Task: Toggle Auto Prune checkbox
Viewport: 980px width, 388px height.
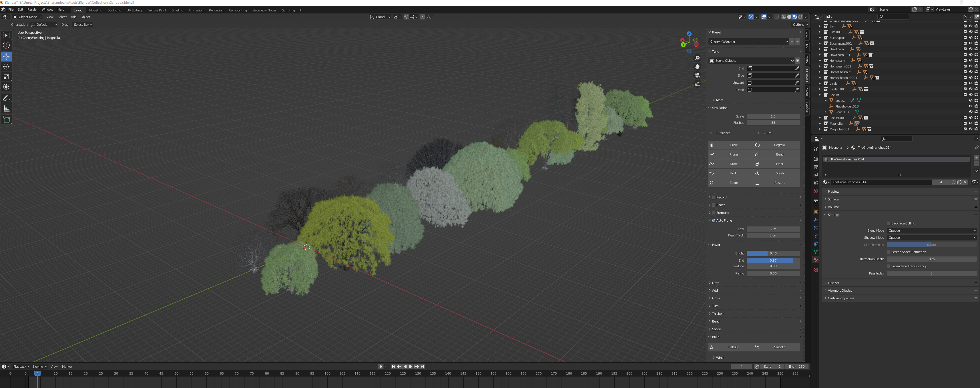Action: [713, 220]
